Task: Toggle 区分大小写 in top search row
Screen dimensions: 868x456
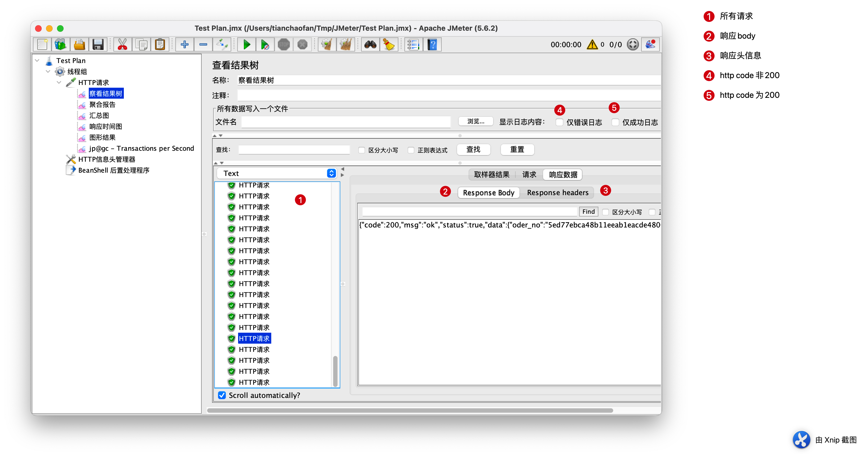Action: (x=362, y=150)
